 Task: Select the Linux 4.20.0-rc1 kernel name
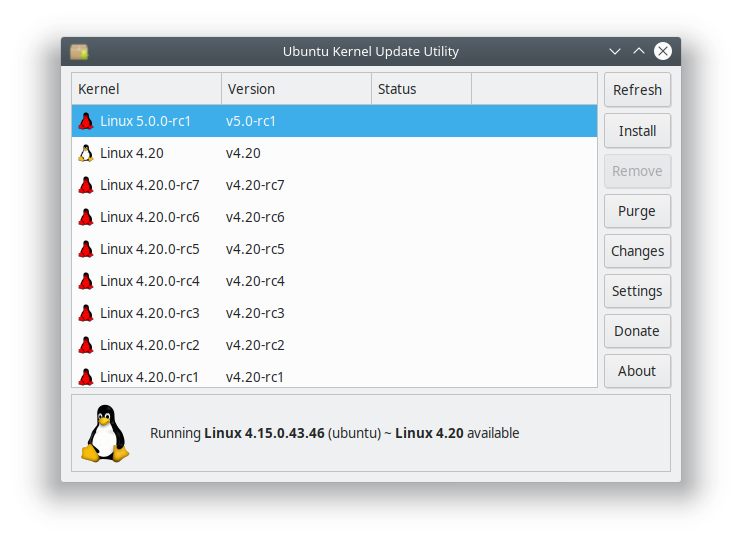click(x=149, y=377)
